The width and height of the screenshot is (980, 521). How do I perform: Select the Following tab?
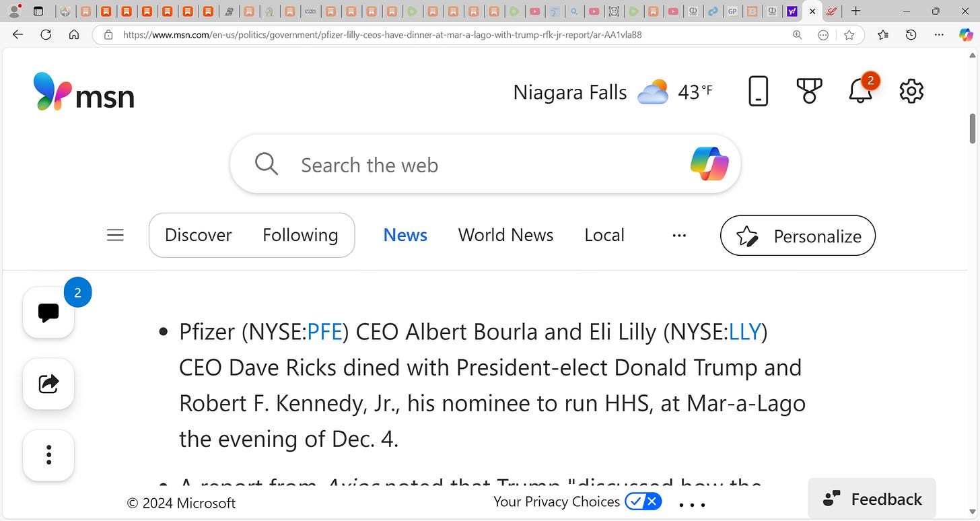(x=300, y=235)
